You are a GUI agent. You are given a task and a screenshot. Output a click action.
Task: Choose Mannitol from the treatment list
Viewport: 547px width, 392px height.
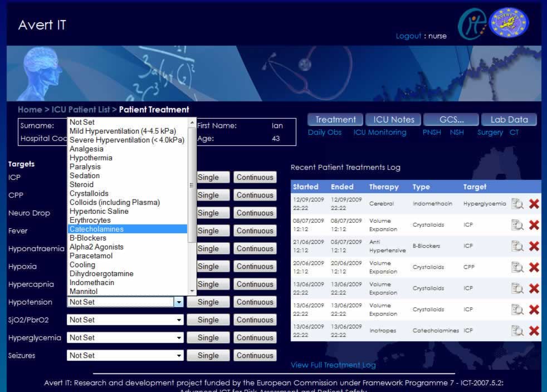point(128,291)
